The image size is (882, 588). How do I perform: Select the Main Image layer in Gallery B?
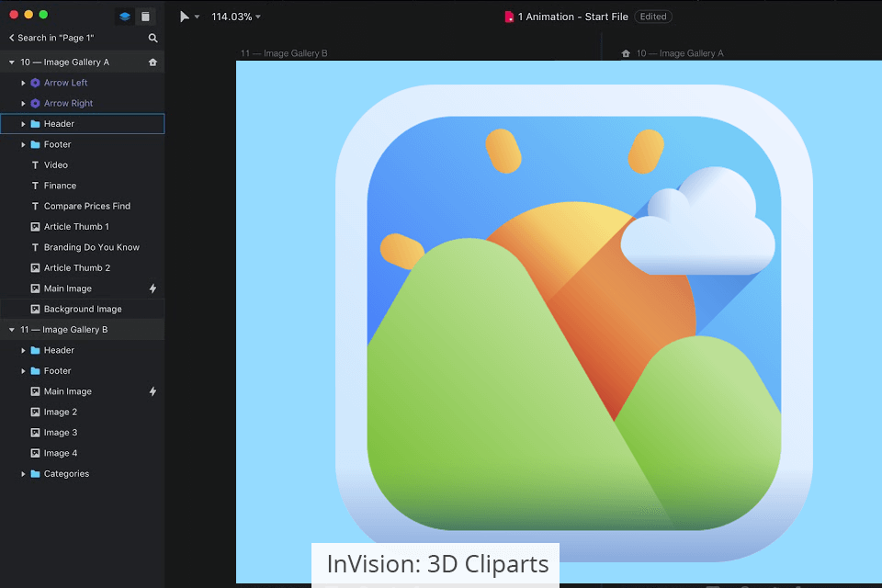82,391
